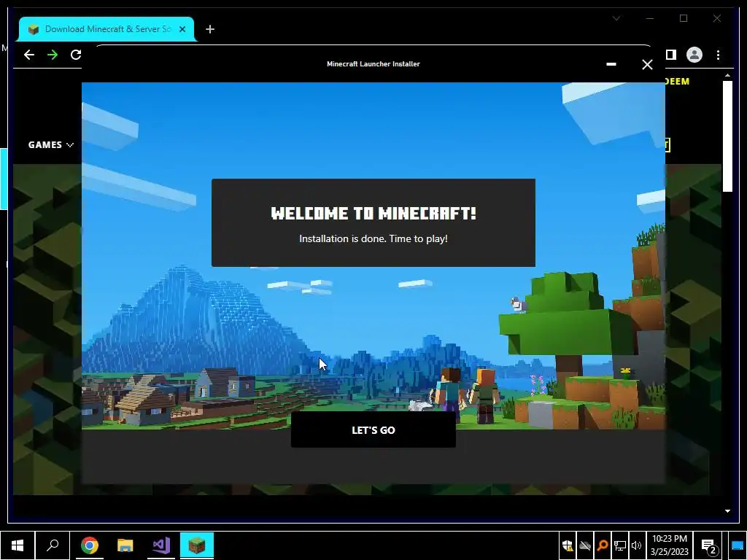
Task: Open Windows taskbar search
Action: pos(53,545)
